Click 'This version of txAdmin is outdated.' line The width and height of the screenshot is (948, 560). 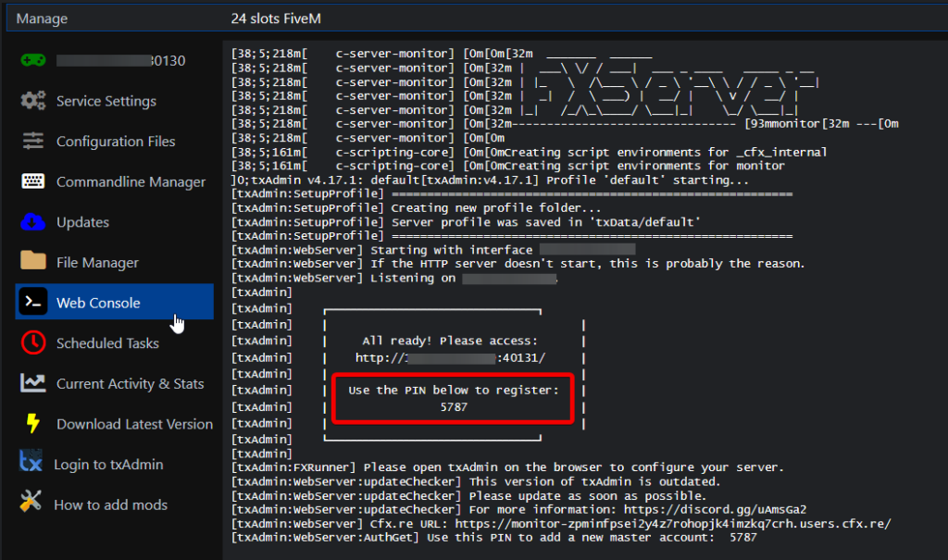point(594,482)
